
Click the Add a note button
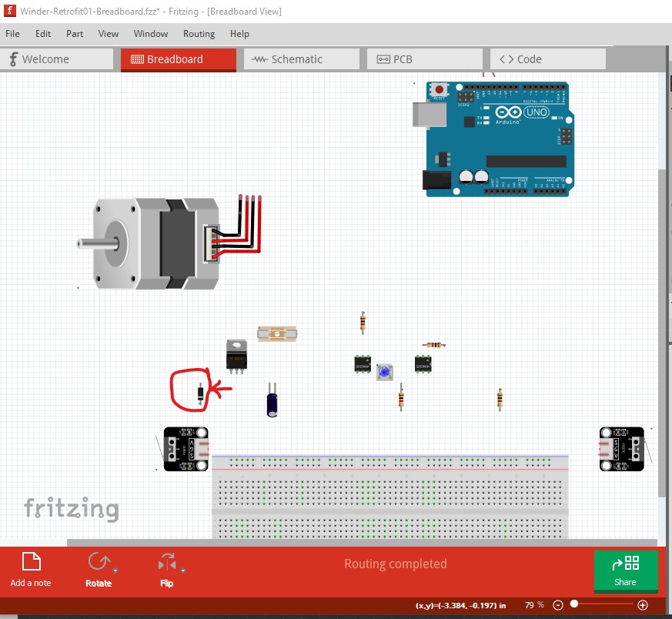(31, 570)
